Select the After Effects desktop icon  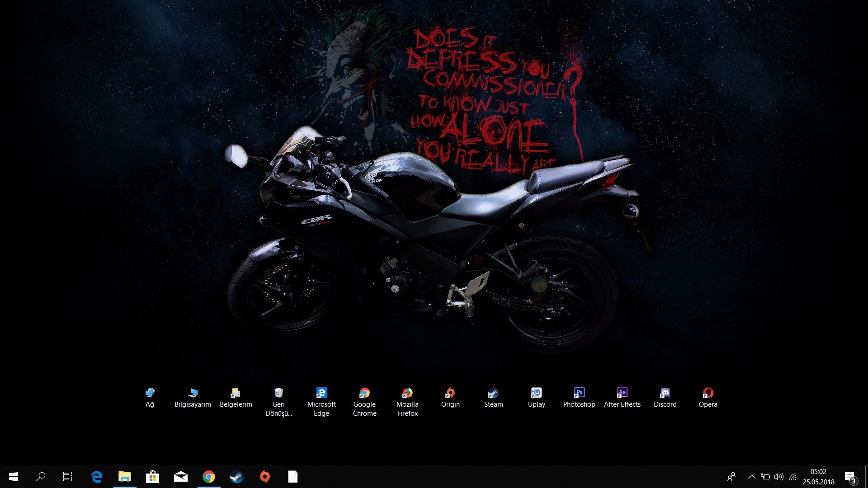622,393
